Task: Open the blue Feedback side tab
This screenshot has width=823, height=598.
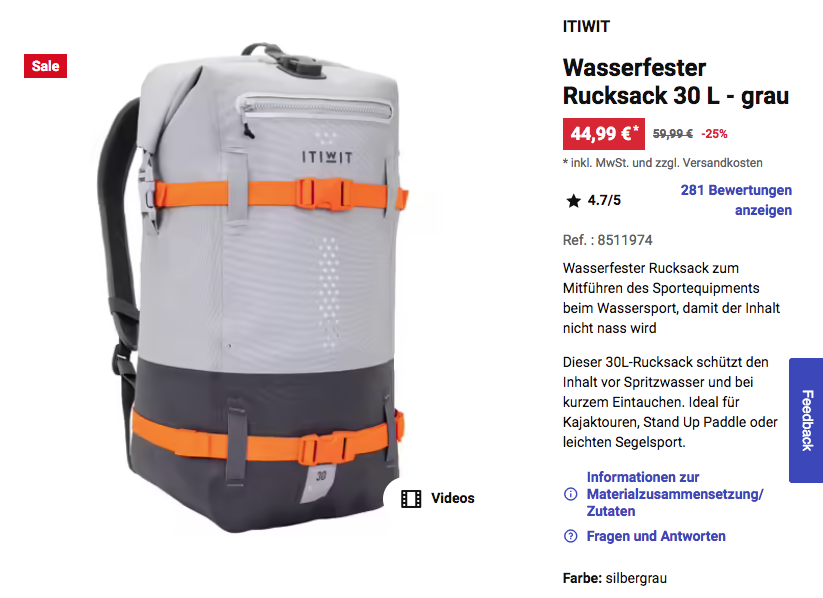Action: click(806, 420)
